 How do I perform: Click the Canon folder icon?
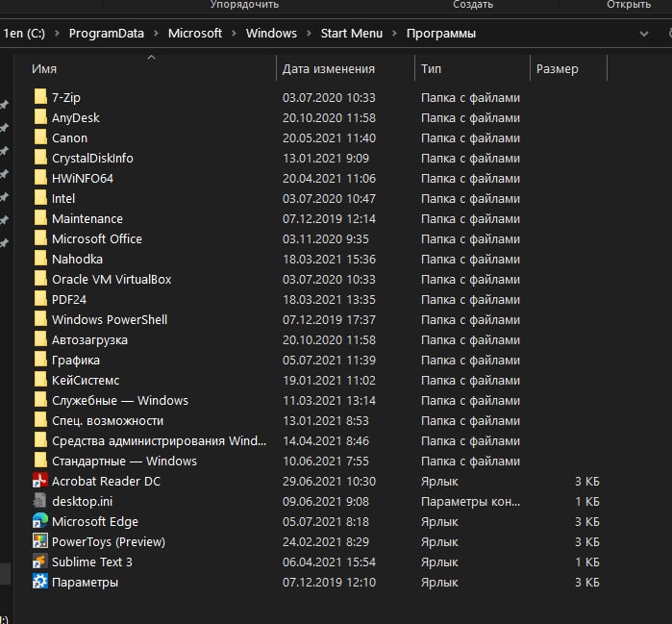40,137
